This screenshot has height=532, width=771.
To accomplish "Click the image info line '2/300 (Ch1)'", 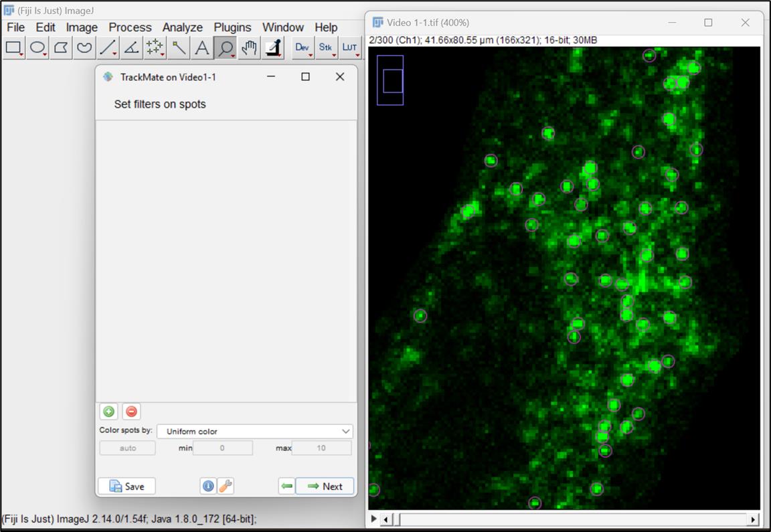I will [483, 40].
